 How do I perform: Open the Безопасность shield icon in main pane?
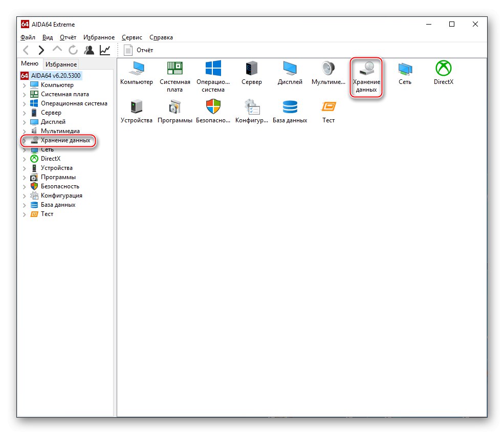(213, 111)
